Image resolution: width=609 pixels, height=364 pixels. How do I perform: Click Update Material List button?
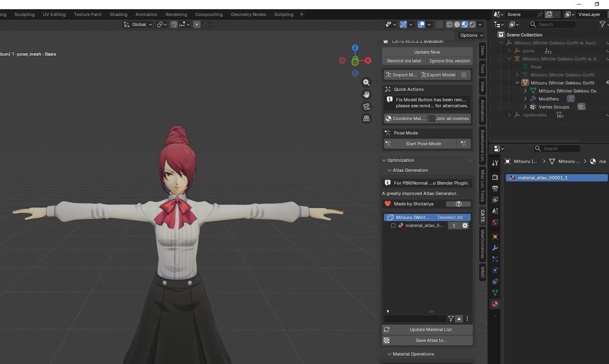(427, 330)
